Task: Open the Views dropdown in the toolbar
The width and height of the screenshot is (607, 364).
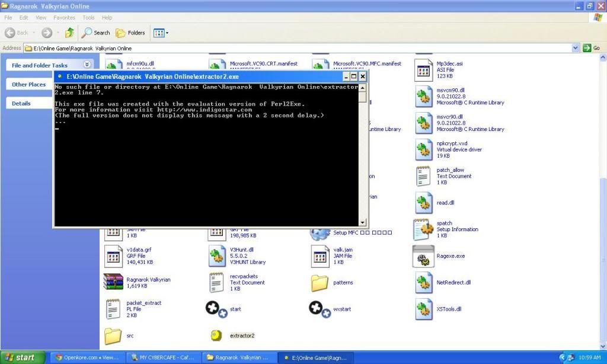Action: [161, 33]
